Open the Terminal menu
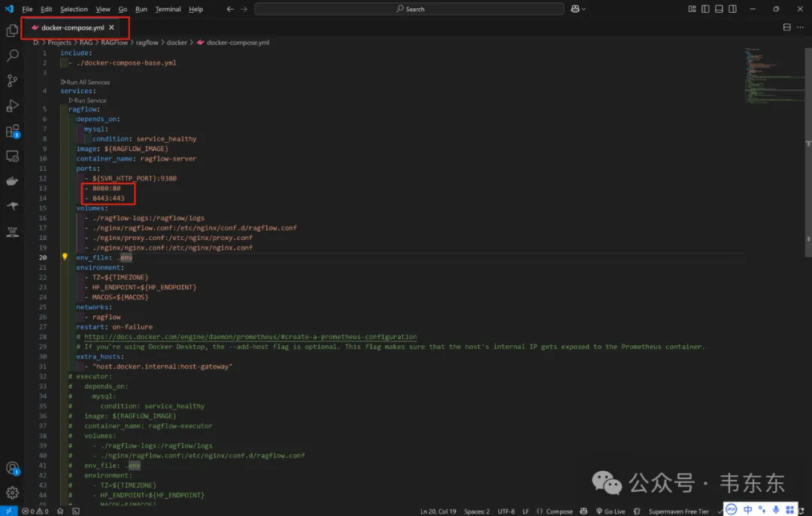The width and height of the screenshot is (812, 516). pos(167,9)
